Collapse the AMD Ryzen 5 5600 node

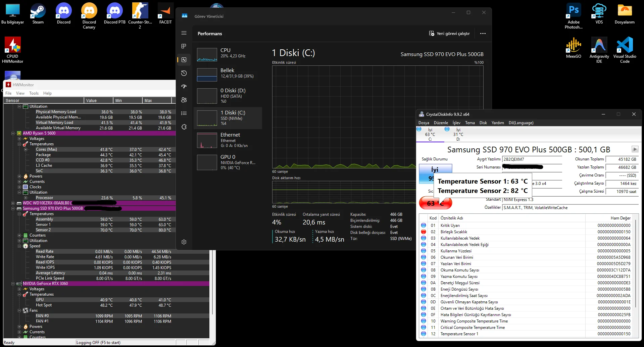point(13,133)
